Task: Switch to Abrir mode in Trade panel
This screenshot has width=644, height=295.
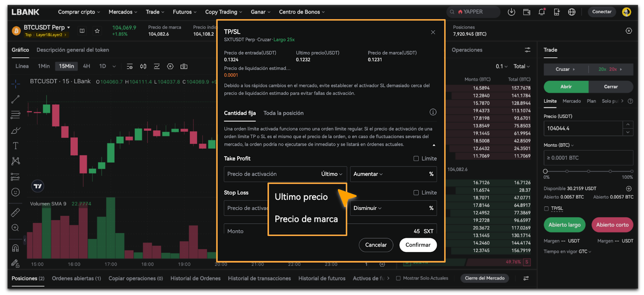Action: point(566,87)
